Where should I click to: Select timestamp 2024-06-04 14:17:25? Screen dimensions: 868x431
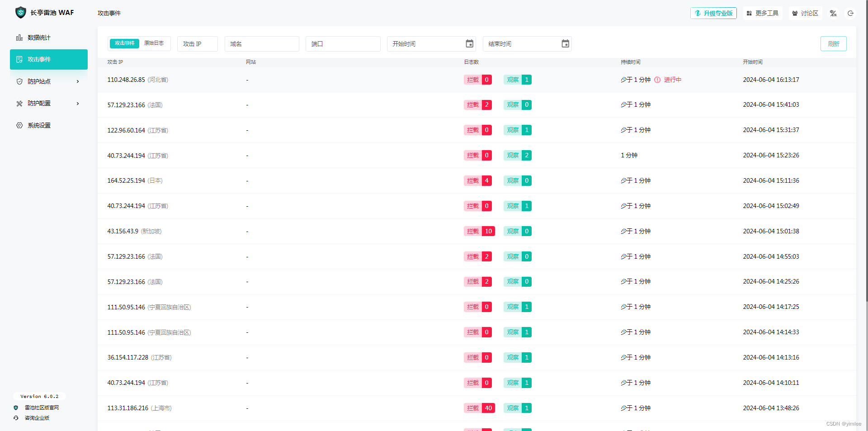click(771, 307)
